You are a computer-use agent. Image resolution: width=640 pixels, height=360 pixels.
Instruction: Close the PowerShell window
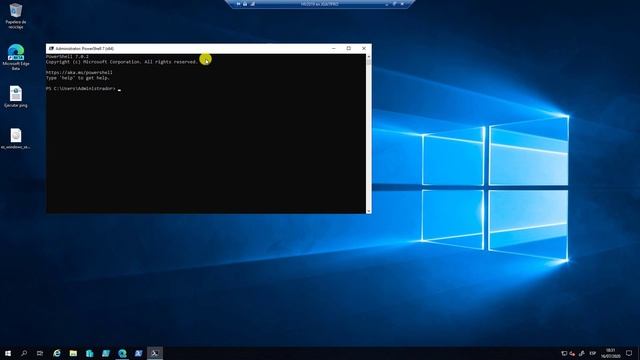pos(364,48)
